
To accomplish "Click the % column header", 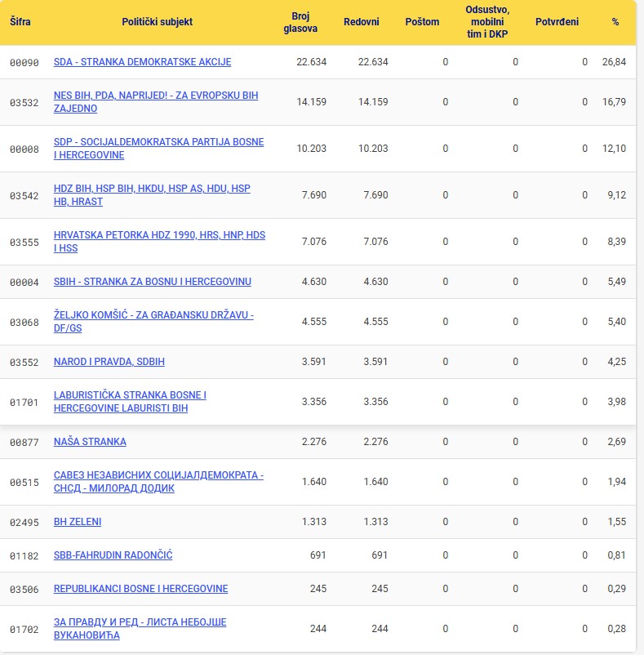I will [x=615, y=22].
